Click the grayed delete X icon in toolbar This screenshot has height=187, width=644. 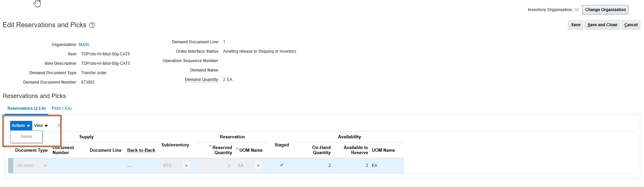[59, 126]
